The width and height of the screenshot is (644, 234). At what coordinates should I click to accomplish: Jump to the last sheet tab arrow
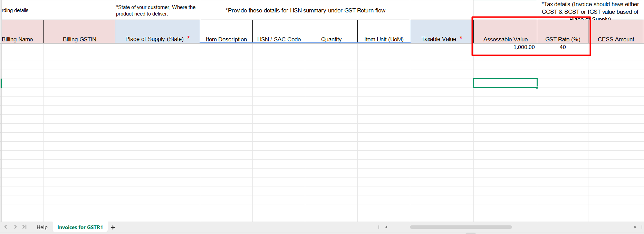point(24,227)
